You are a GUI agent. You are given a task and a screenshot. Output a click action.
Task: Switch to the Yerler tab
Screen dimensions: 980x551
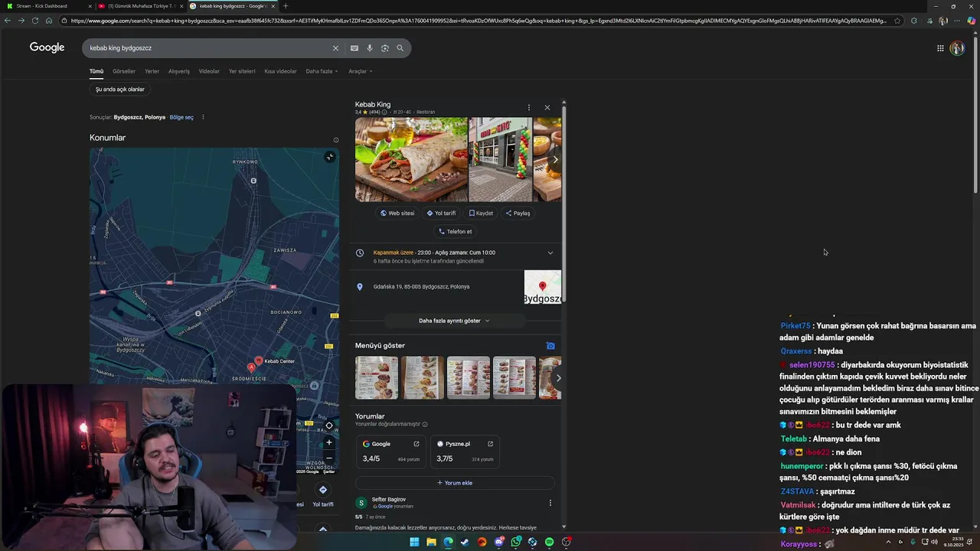(x=152, y=71)
